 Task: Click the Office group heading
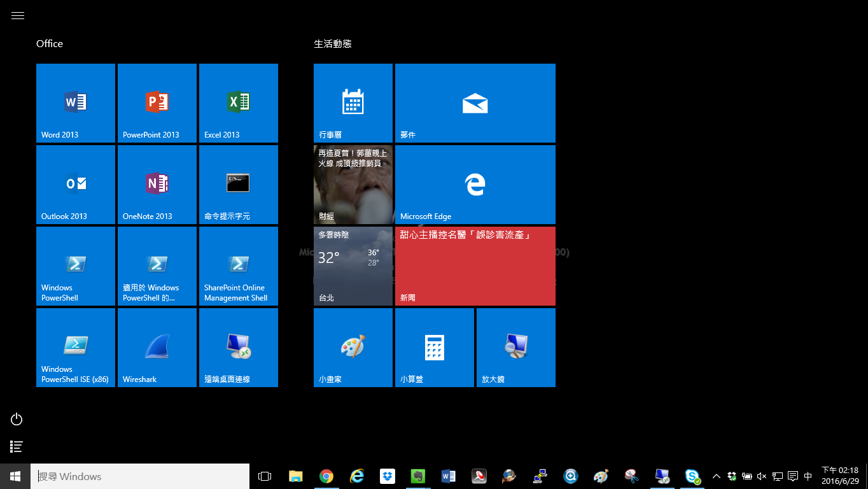(50, 43)
